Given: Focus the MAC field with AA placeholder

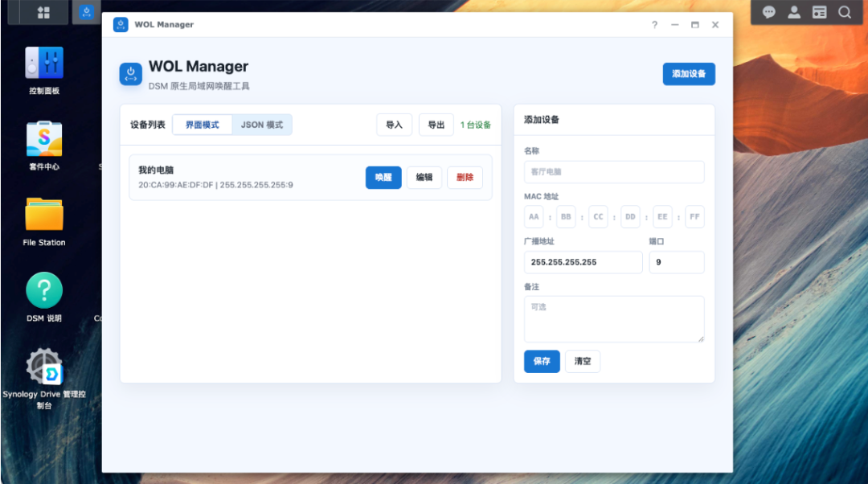Looking at the screenshot, I should coord(534,216).
